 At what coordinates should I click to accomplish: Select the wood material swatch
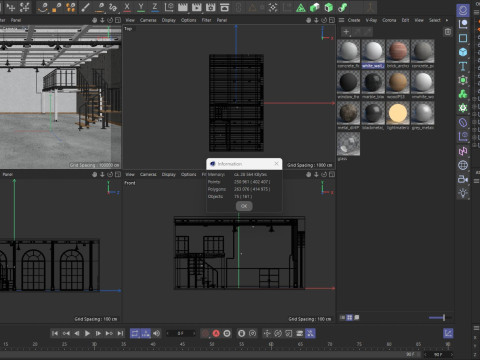398,82
